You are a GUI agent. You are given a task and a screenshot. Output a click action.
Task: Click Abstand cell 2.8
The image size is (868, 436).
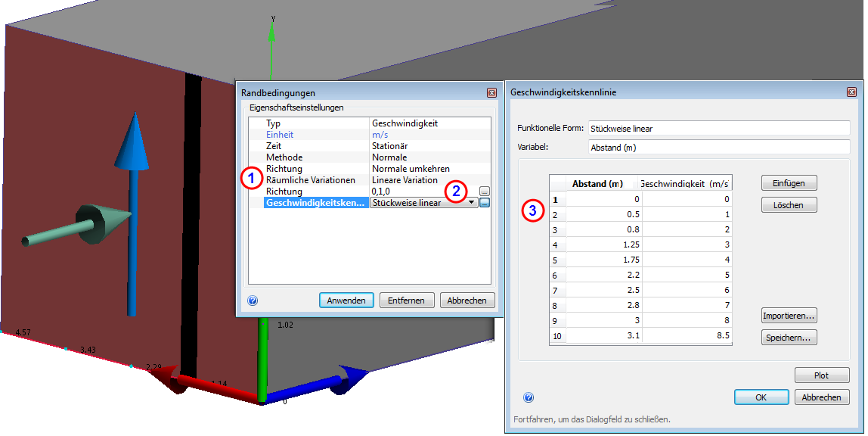point(604,305)
